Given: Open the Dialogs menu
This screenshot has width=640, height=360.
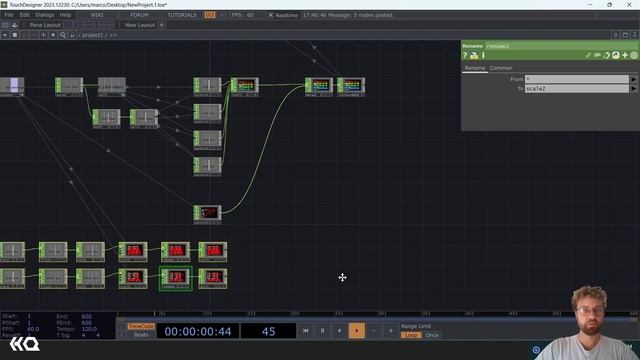Looking at the screenshot, I should [x=44, y=15].
